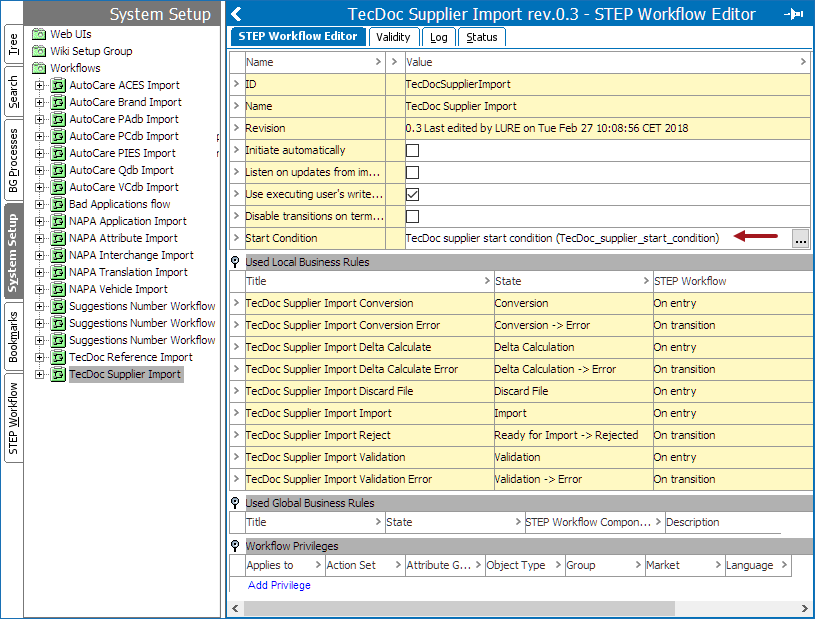Click the NAPA Attribute Import workflow icon
The height and width of the screenshot is (619, 815).
tap(58, 238)
